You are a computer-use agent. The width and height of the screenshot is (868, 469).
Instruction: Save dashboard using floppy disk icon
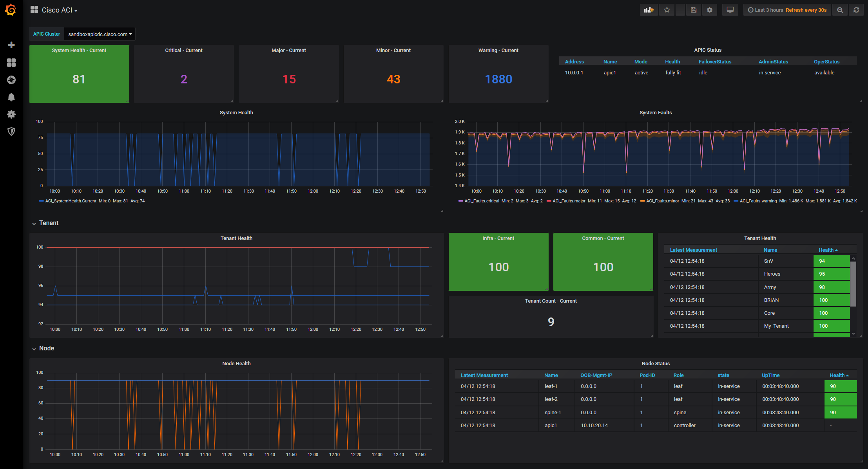(694, 10)
